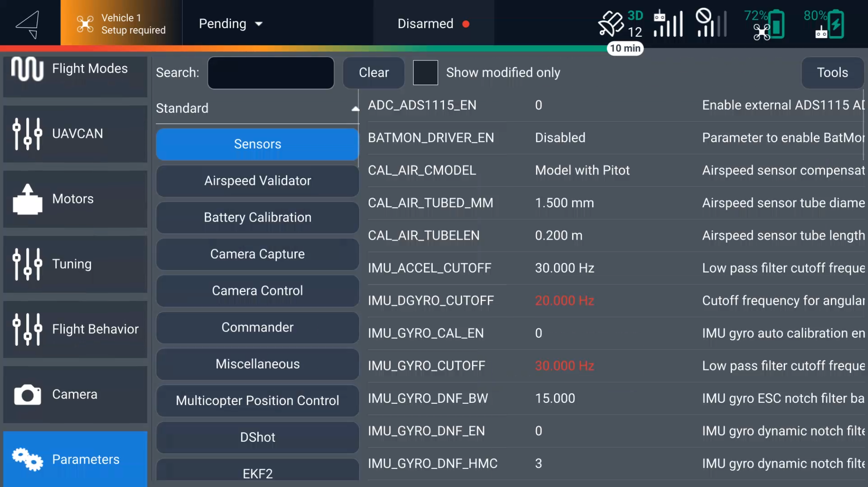Edit the IMU_DGYRO_CUTOFF 20.000 Hz value
The height and width of the screenshot is (487, 868).
[564, 300]
